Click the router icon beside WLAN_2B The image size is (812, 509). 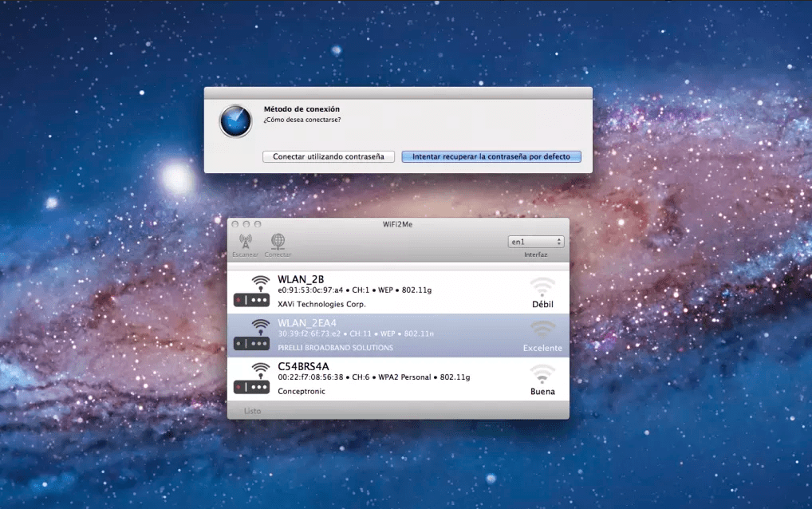coord(252,291)
